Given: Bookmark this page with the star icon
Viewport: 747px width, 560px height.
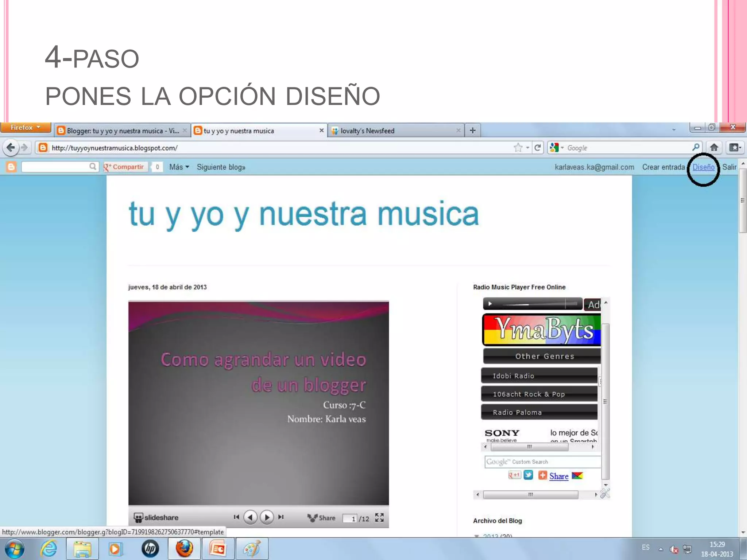Looking at the screenshot, I should [x=518, y=148].
